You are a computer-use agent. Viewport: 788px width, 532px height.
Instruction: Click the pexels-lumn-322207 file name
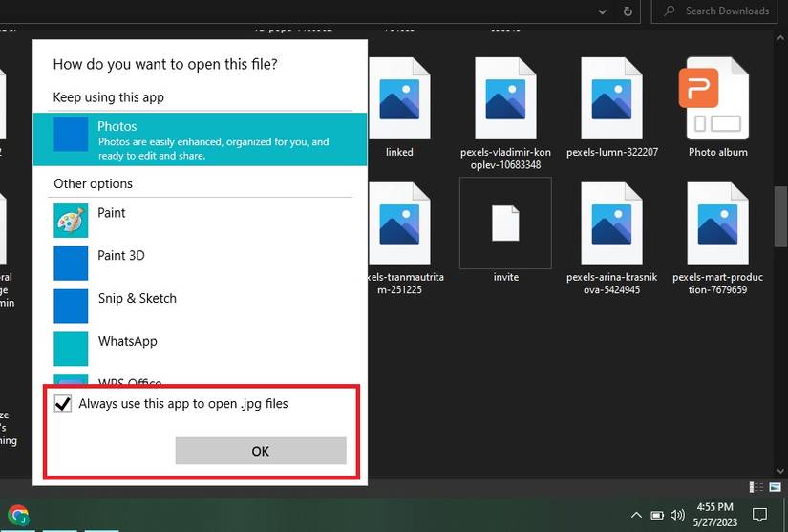coord(612,152)
